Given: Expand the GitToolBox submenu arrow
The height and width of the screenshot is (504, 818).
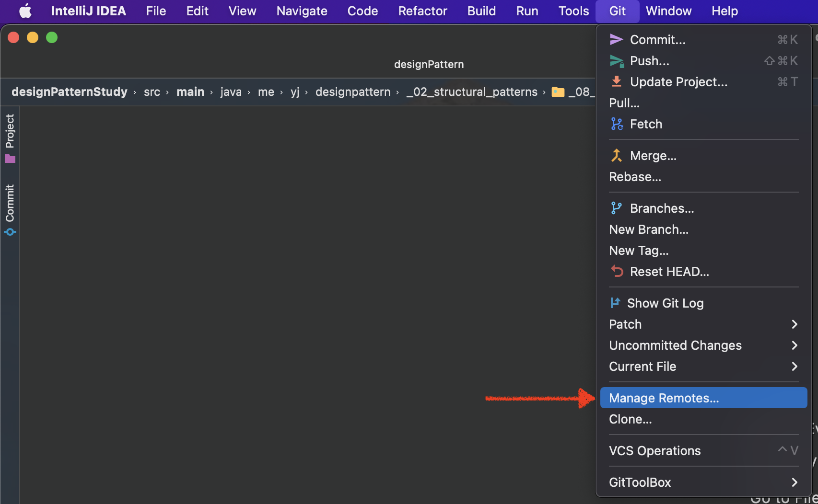Looking at the screenshot, I should 795,482.
